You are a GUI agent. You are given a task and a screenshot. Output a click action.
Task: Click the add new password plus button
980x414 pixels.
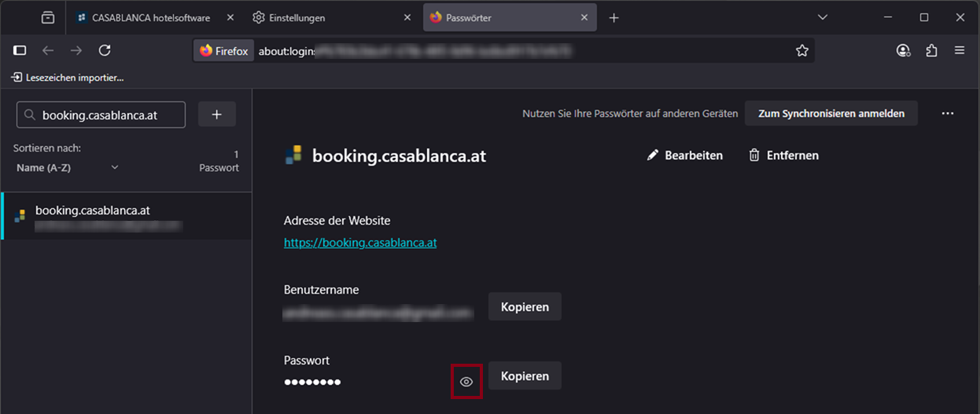pos(217,115)
